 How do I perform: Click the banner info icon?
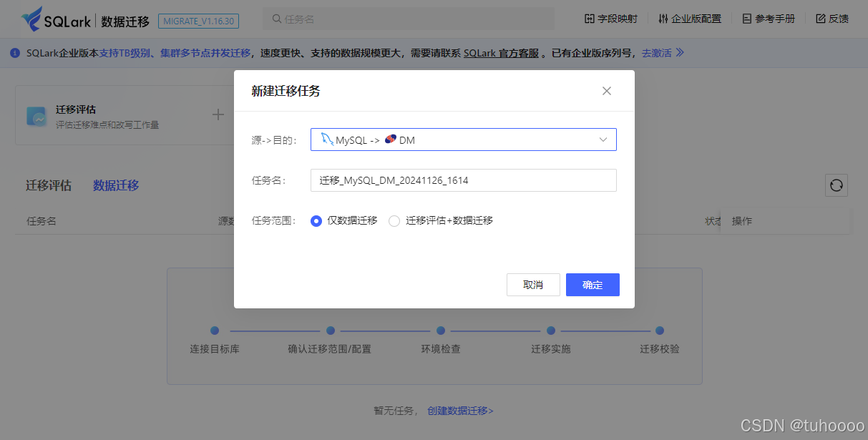point(15,52)
